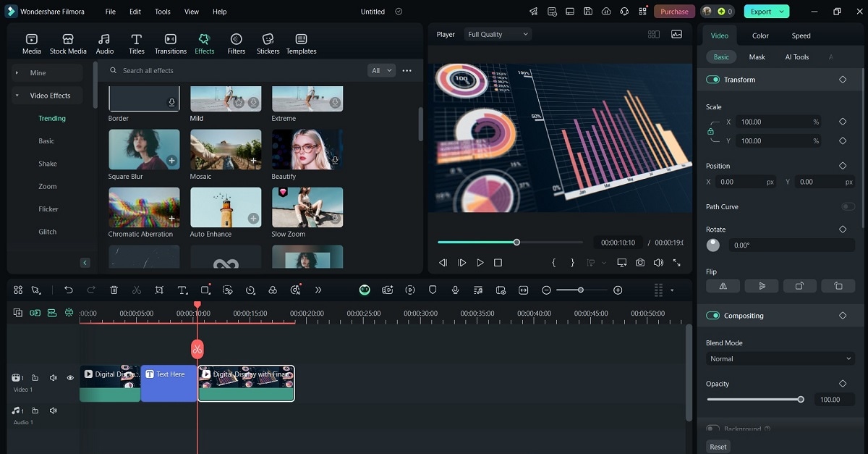Open the Stickers panel

[268, 43]
